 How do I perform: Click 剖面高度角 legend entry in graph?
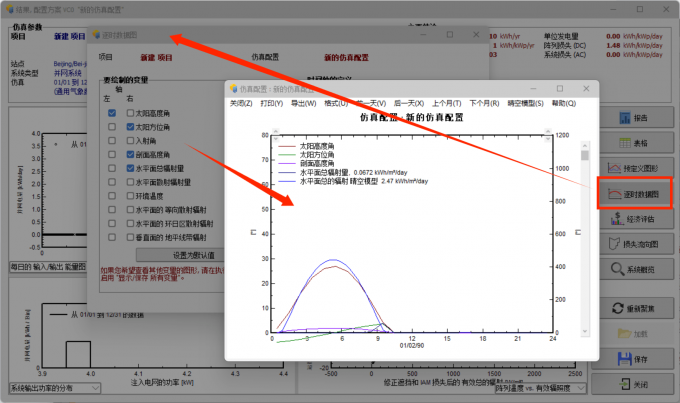[x=317, y=164]
